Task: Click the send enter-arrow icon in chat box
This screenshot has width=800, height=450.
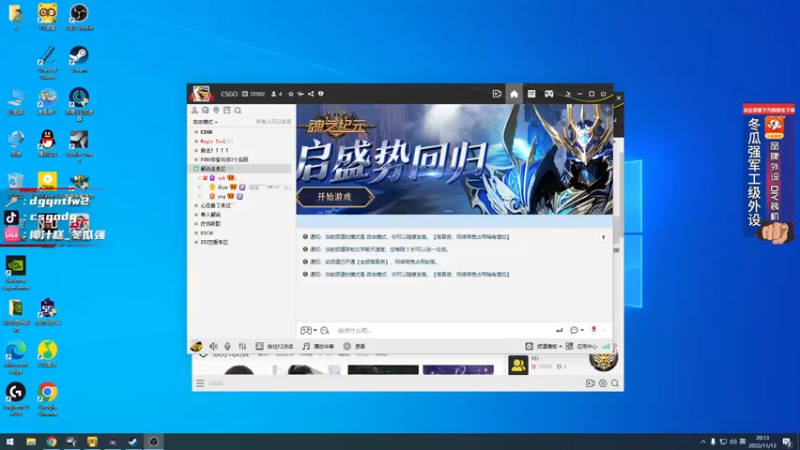Action: point(559,330)
